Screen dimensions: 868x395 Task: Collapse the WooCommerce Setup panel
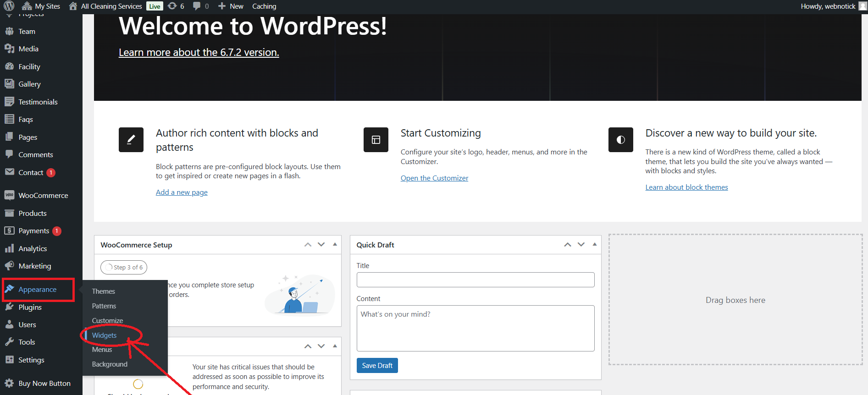point(335,245)
